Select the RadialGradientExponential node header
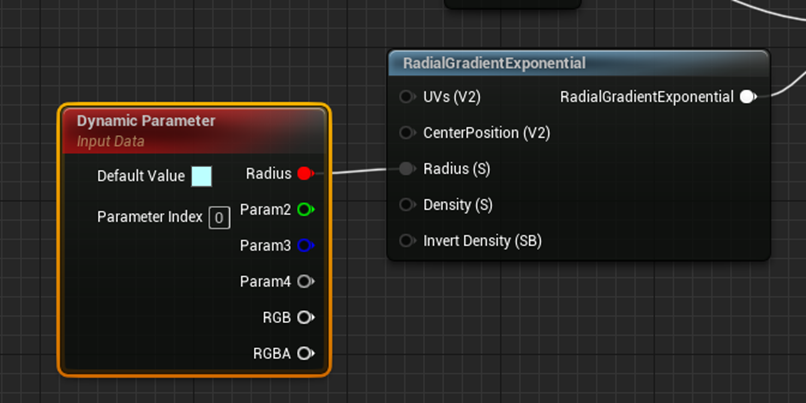Image resolution: width=806 pixels, height=403 pixels. (x=579, y=63)
